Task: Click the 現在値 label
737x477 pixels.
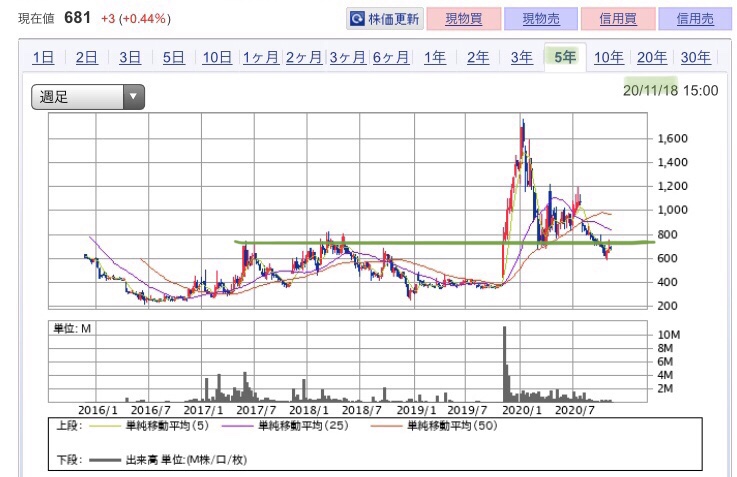Action: coord(36,19)
